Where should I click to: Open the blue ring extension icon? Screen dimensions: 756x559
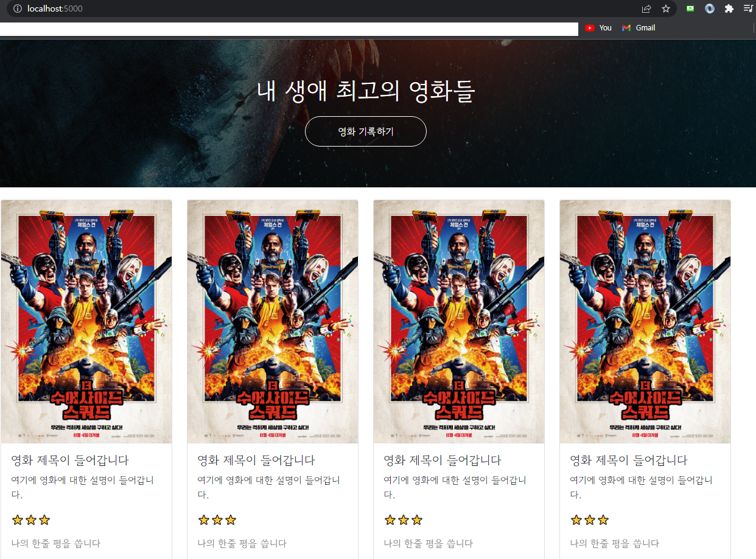709,9
